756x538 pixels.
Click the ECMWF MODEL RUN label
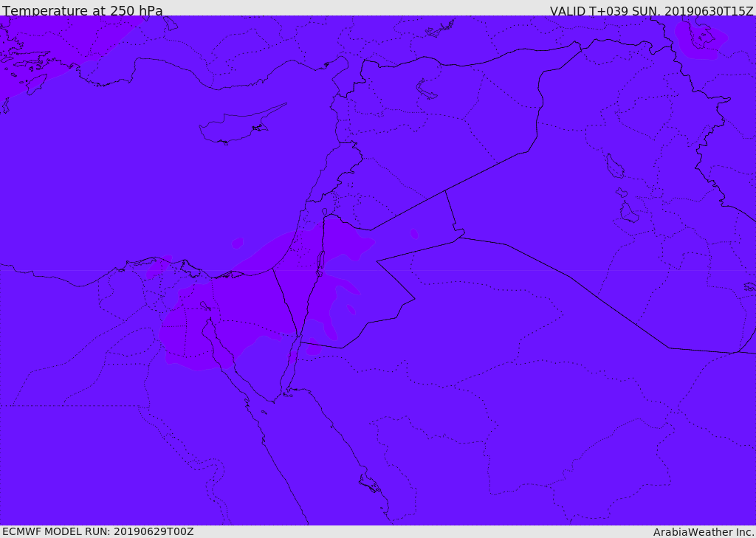pos(97,531)
